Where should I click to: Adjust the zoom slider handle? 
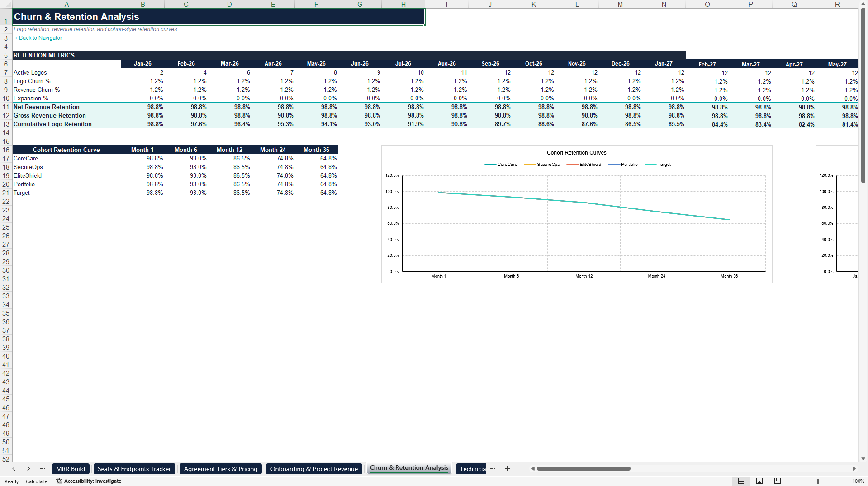coord(818,481)
